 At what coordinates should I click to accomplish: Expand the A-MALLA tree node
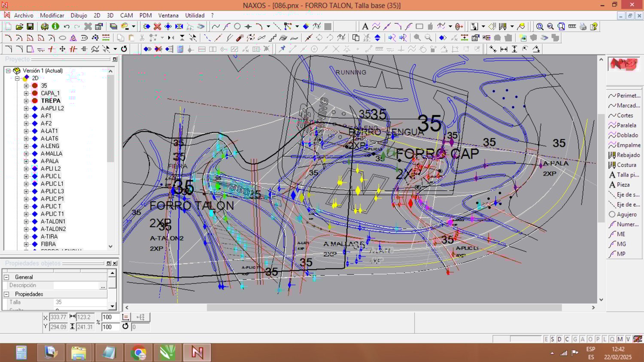click(26, 154)
